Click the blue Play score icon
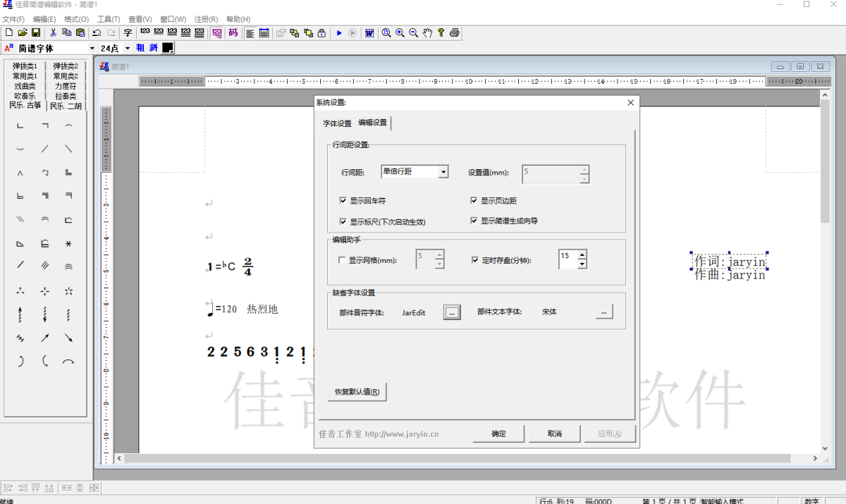Viewport: 846px width, 504px height. pyautogui.click(x=339, y=33)
